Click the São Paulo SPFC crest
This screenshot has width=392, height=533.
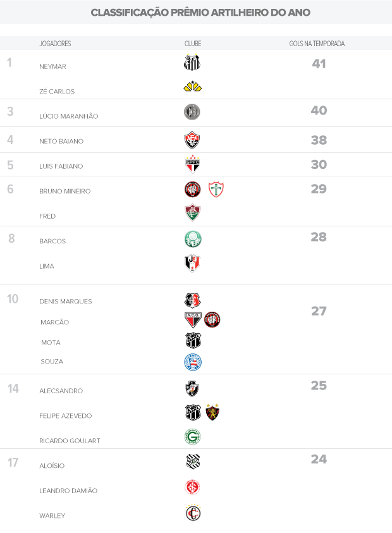(192, 164)
